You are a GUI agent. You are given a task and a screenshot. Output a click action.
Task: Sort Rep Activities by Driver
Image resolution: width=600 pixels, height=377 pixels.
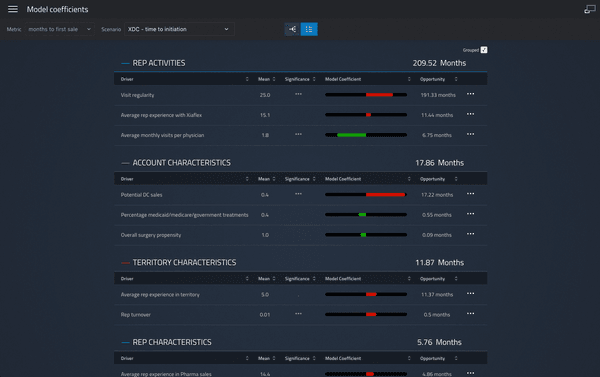pos(247,79)
